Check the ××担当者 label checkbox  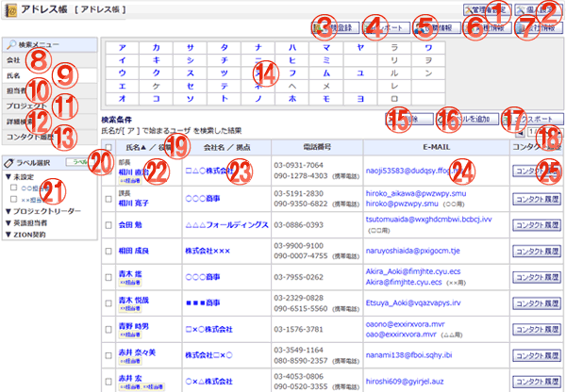(14, 199)
